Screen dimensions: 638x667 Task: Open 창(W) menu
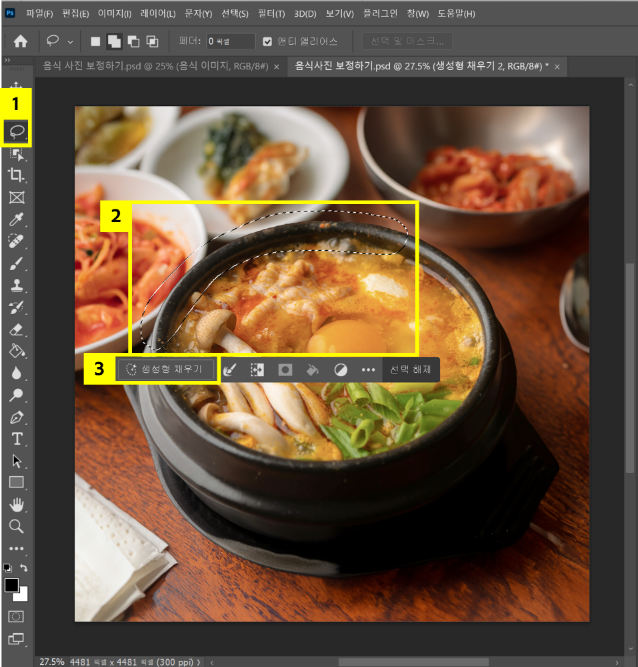click(418, 14)
